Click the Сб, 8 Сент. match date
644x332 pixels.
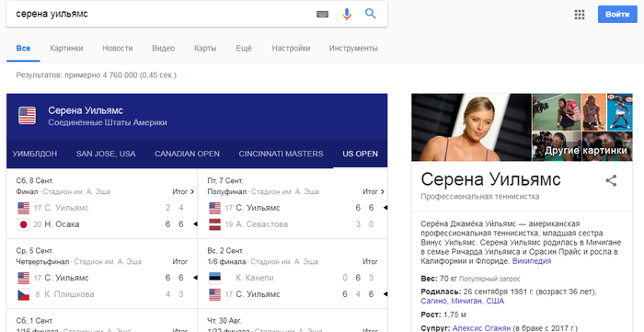coord(35,181)
